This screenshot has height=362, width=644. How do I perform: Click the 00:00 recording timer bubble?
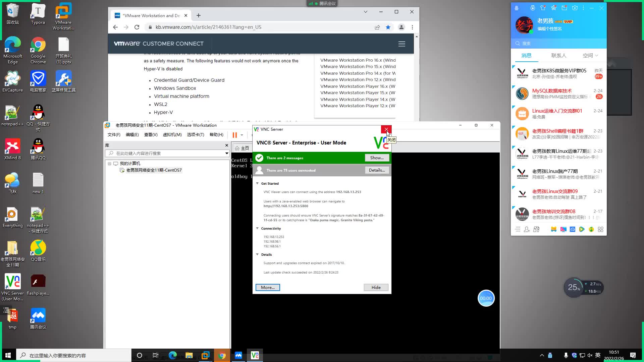click(486, 298)
